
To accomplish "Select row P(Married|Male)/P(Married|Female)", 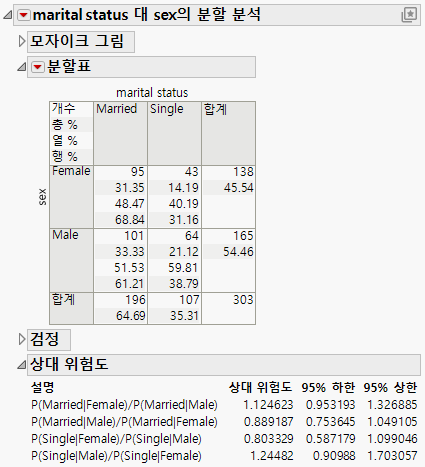I will click(224, 422).
